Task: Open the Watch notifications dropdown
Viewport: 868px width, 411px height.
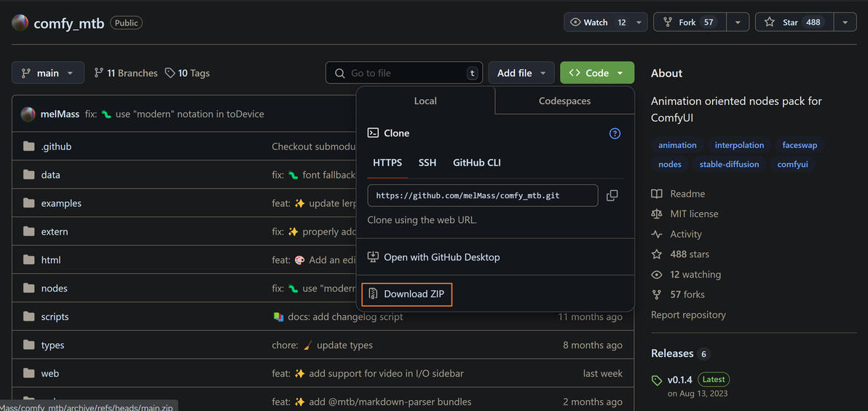Action: pyautogui.click(x=606, y=22)
